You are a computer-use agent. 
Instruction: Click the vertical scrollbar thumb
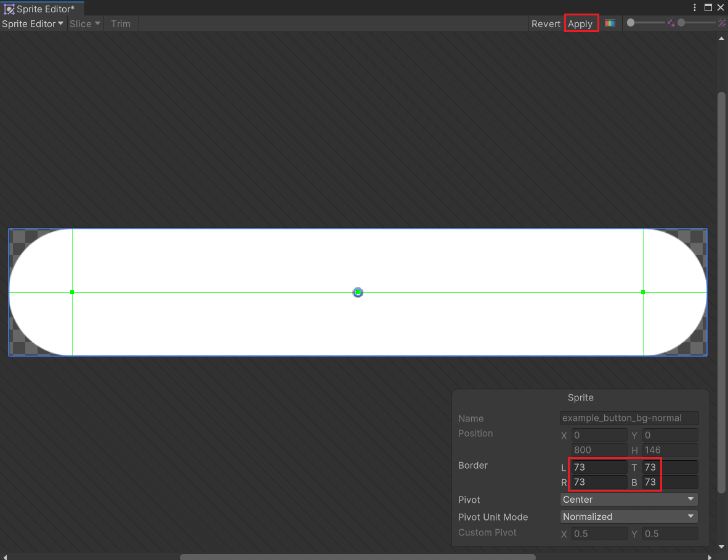[x=721, y=293]
